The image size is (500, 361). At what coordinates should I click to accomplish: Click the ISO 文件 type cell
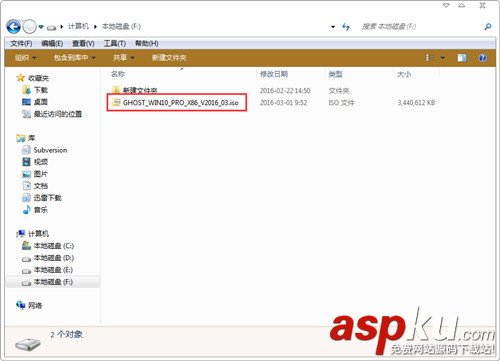pyautogui.click(x=341, y=103)
